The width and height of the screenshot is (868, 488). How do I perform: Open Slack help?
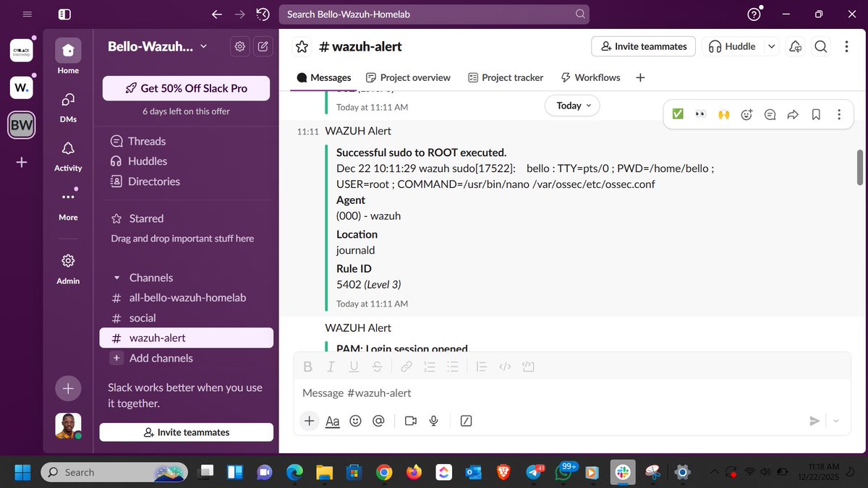pyautogui.click(x=754, y=14)
